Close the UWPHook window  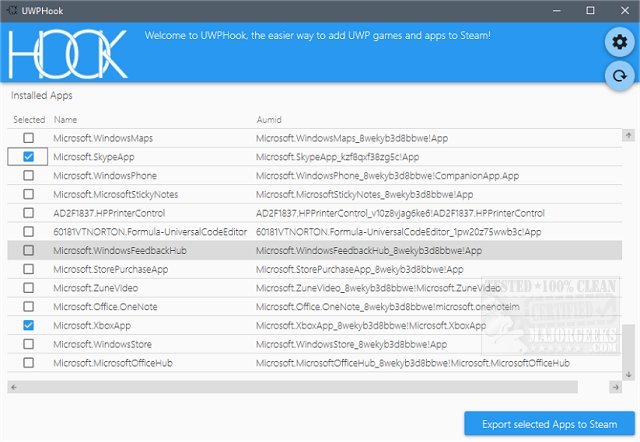pyautogui.click(x=624, y=11)
